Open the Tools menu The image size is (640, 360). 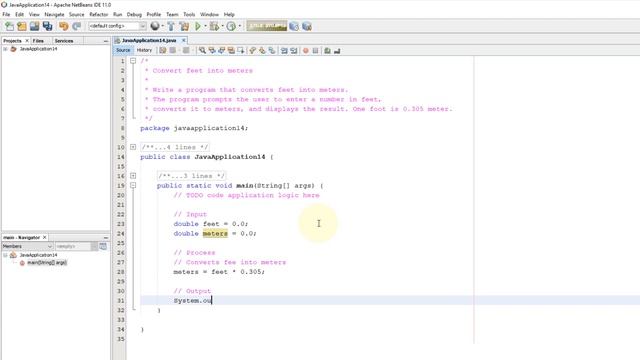pyautogui.click(x=189, y=14)
